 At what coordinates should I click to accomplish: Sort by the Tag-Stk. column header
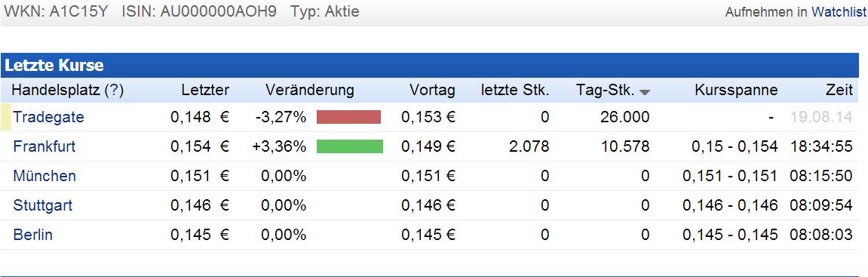[x=605, y=91]
